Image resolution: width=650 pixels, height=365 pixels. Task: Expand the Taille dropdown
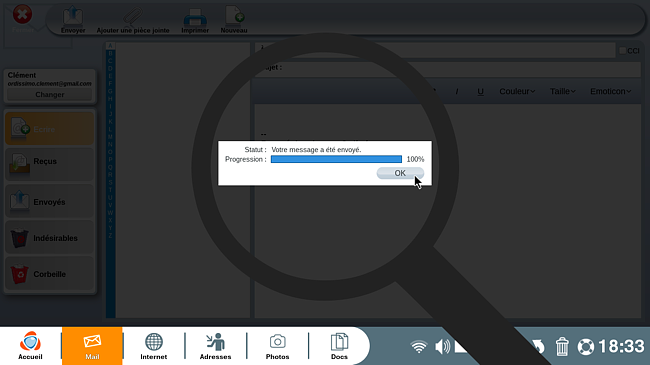click(563, 91)
